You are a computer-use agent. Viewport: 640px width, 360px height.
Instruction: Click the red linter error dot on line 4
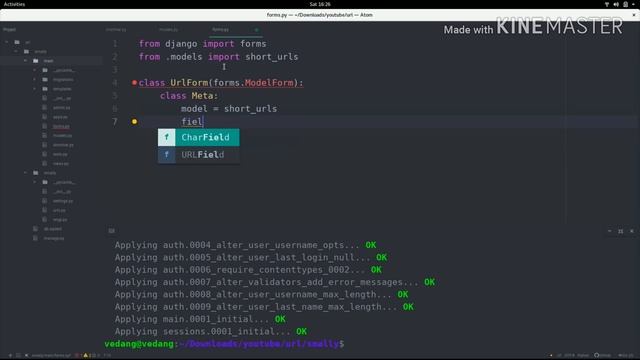(134, 82)
